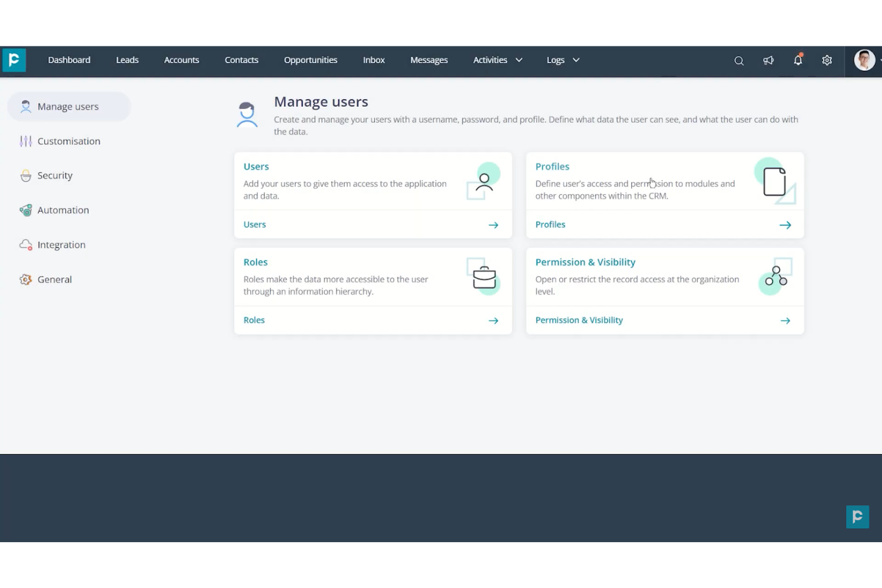Open the General settings sidebar icon
The height and width of the screenshot is (588, 882).
[25, 279]
